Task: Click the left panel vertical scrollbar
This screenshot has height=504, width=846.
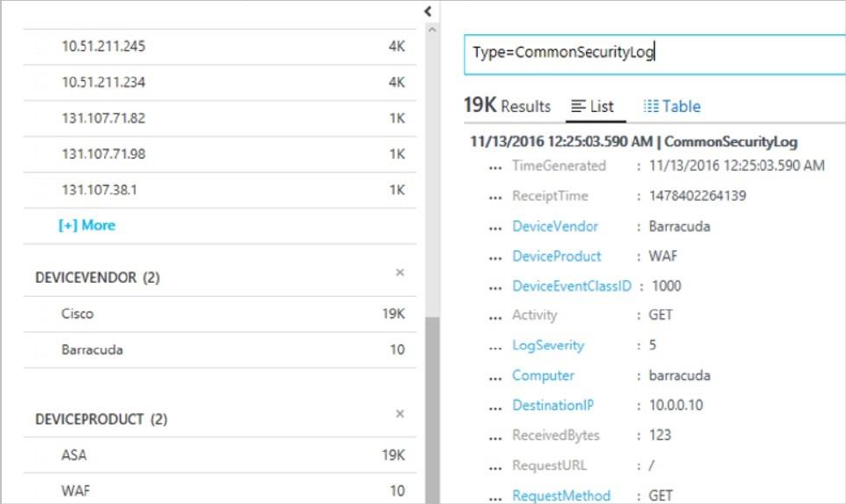Action: coord(431,405)
